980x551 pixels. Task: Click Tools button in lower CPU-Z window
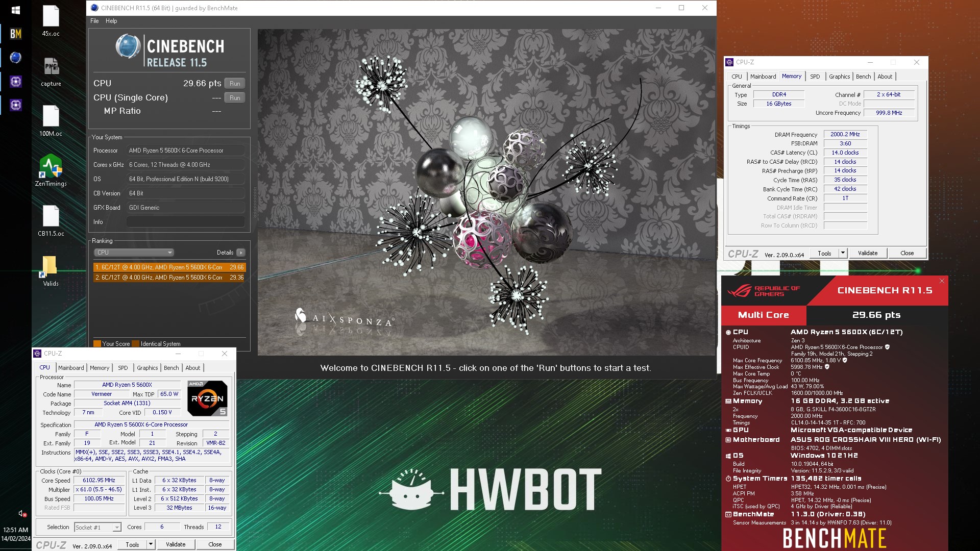[x=132, y=544]
